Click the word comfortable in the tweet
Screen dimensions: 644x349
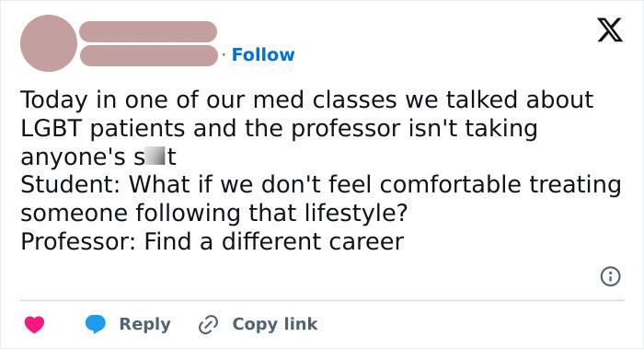(451, 184)
